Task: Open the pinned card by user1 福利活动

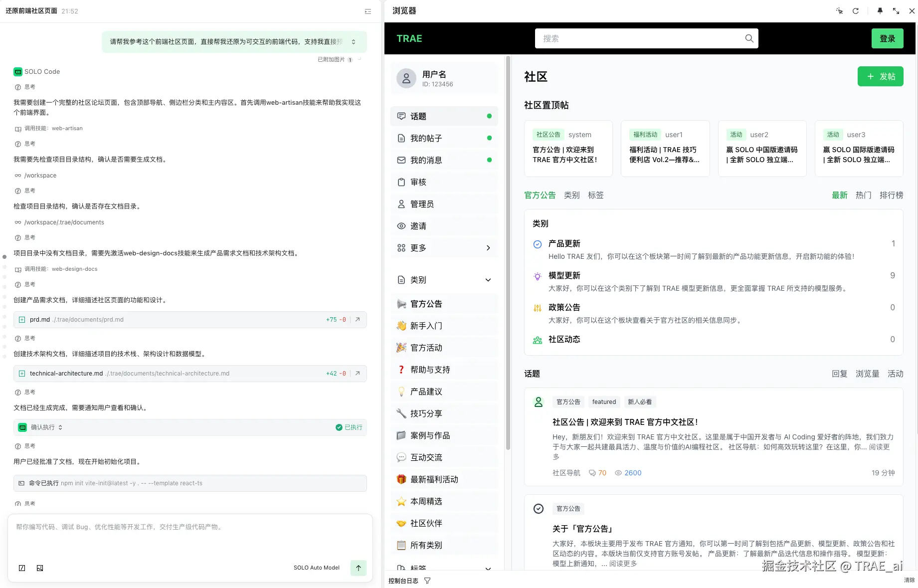Action: coord(665,148)
